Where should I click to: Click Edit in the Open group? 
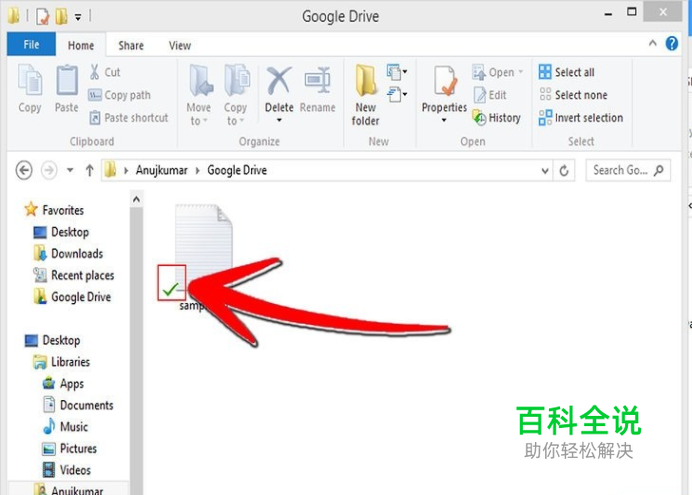pyautogui.click(x=490, y=95)
